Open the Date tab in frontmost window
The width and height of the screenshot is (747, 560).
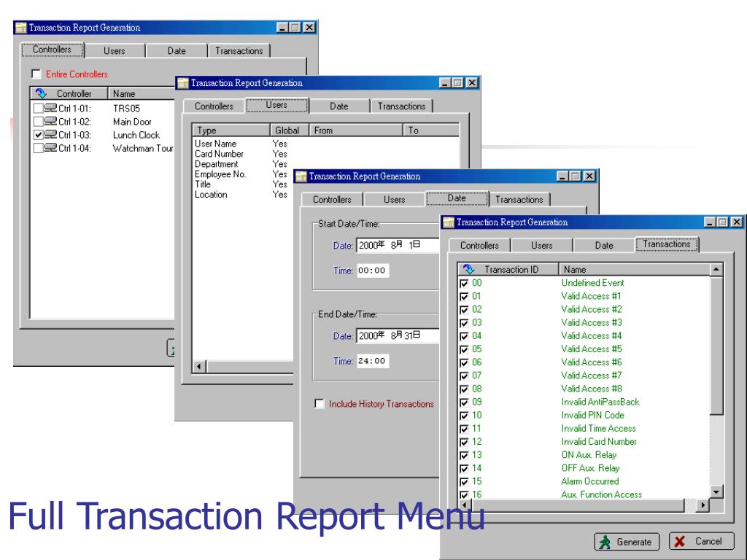[604, 245]
